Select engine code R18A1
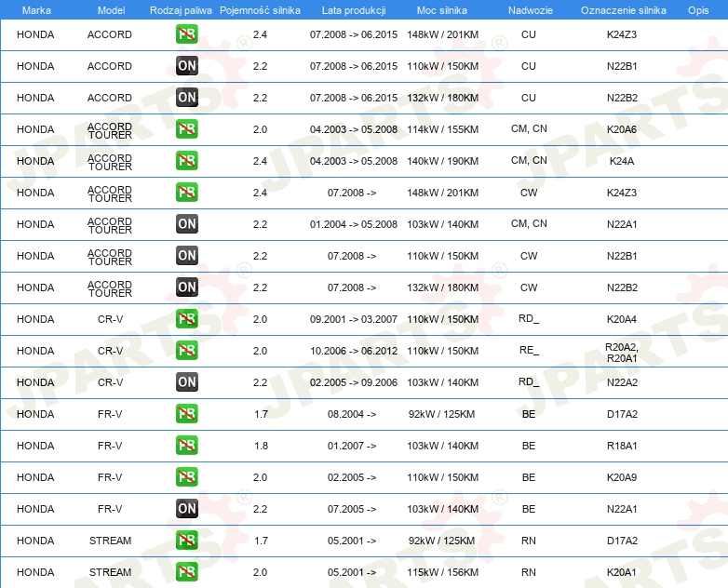Image resolution: width=728 pixels, height=588 pixels. [x=622, y=445]
